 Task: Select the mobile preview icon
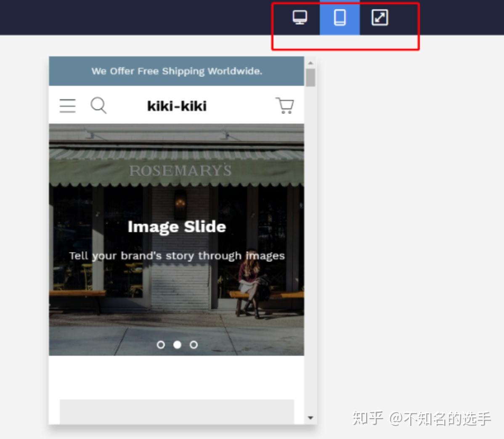(340, 17)
